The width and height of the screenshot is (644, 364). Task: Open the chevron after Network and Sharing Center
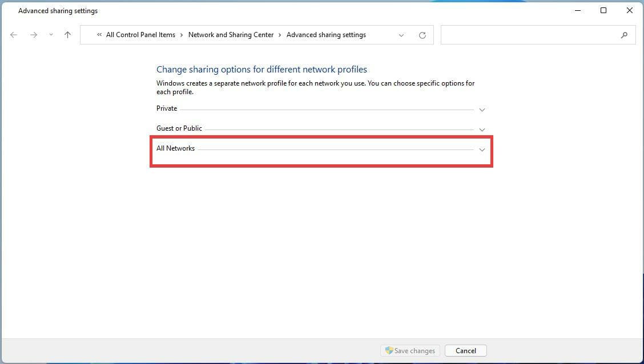pyautogui.click(x=280, y=35)
